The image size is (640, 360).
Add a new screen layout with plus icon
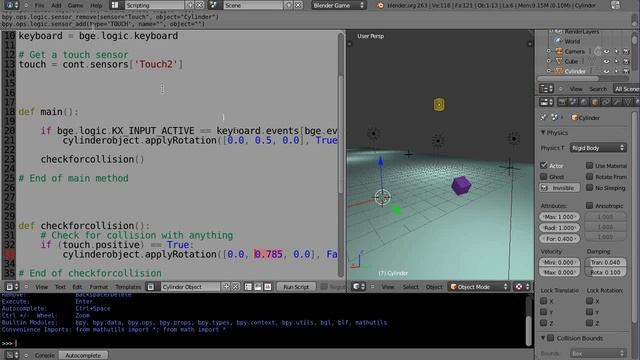[x=190, y=5]
